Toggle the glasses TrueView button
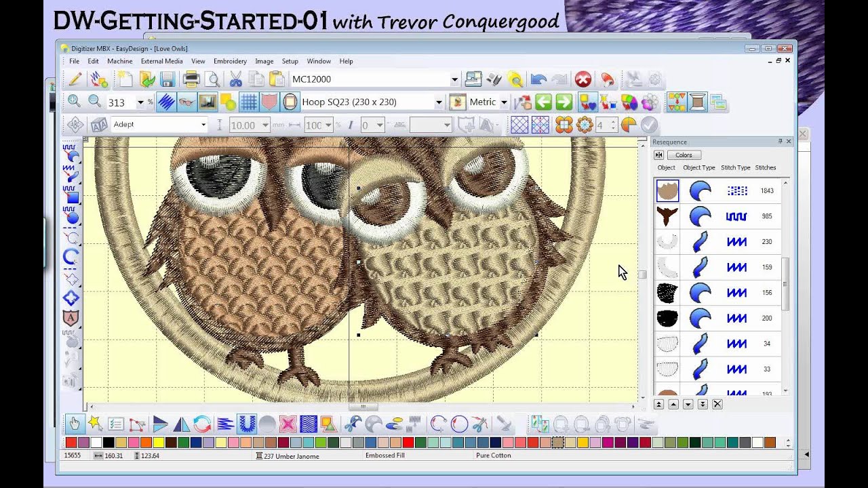 coord(186,102)
